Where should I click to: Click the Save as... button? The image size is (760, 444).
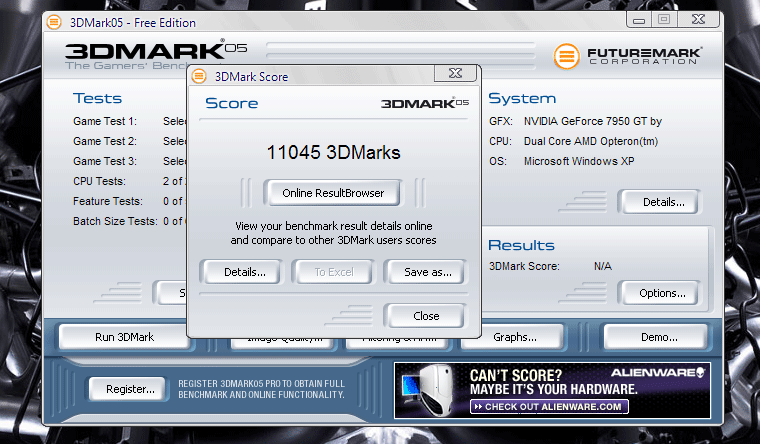pyautogui.click(x=426, y=272)
